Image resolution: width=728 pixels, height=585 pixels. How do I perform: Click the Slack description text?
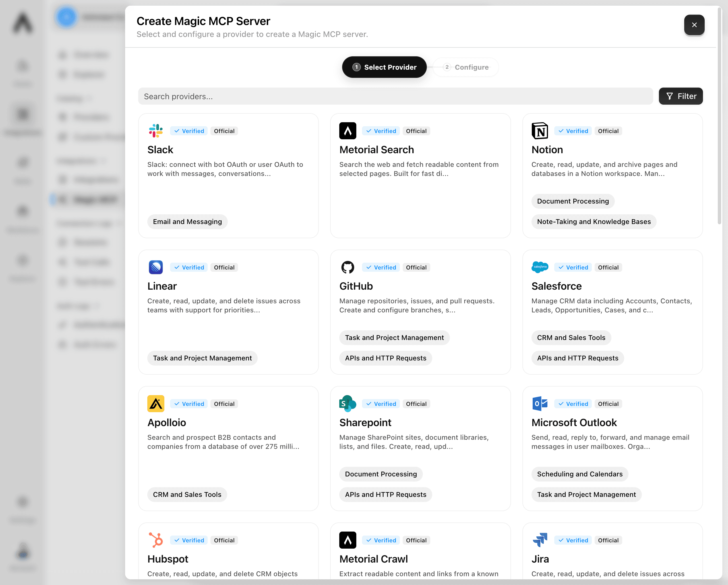point(225,169)
